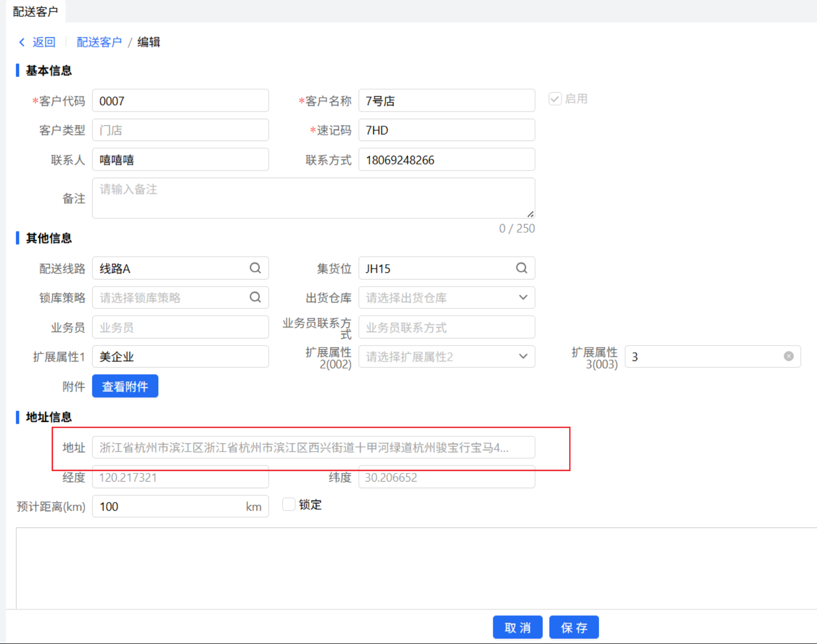Open the 扩展属性2 dropdown
Viewport: 817px width, 644px height.
(x=523, y=356)
